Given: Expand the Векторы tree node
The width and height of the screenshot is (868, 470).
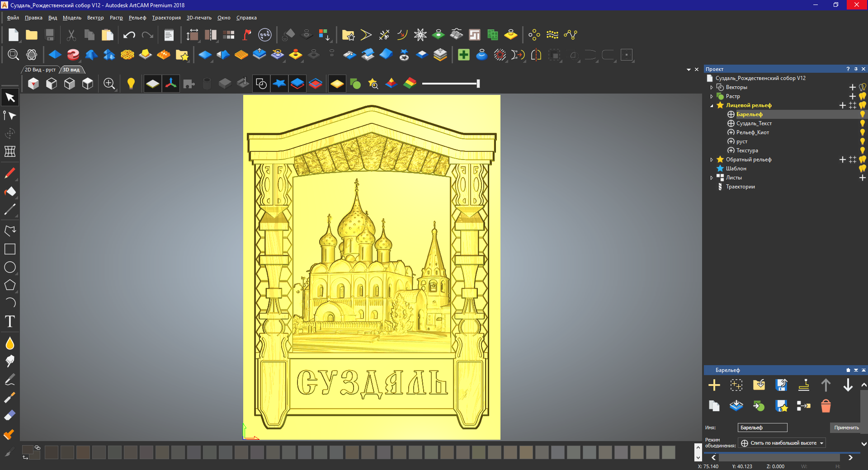Looking at the screenshot, I should pyautogui.click(x=712, y=87).
